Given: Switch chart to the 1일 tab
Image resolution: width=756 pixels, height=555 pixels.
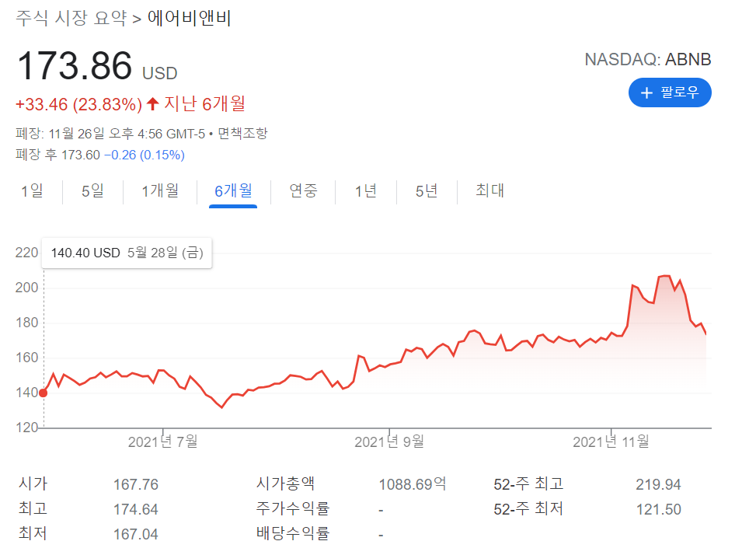Looking at the screenshot, I should click(32, 191).
